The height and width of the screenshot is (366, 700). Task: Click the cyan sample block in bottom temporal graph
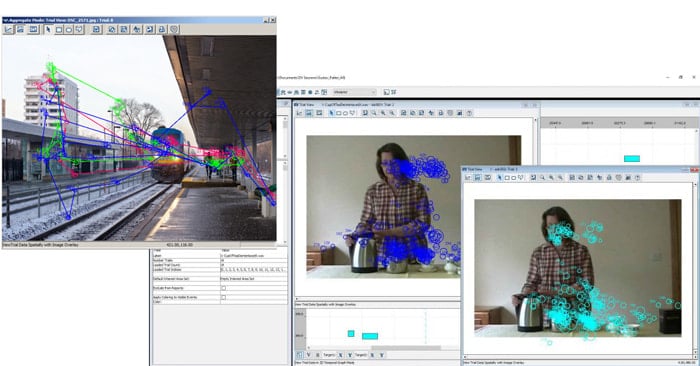point(370,336)
